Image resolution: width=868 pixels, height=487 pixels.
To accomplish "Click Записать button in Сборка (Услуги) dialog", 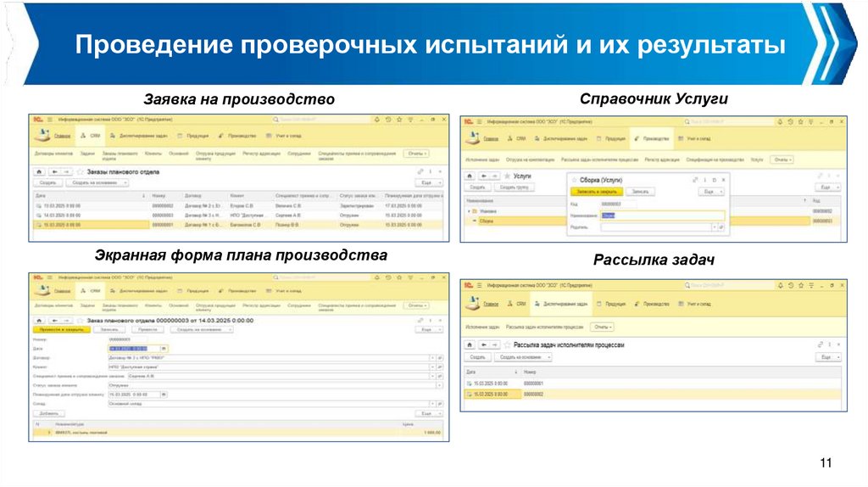I will pyautogui.click(x=641, y=192).
